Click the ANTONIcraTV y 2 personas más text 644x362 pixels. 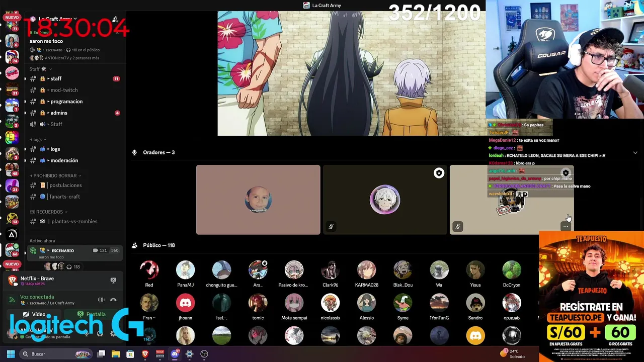point(72,58)
